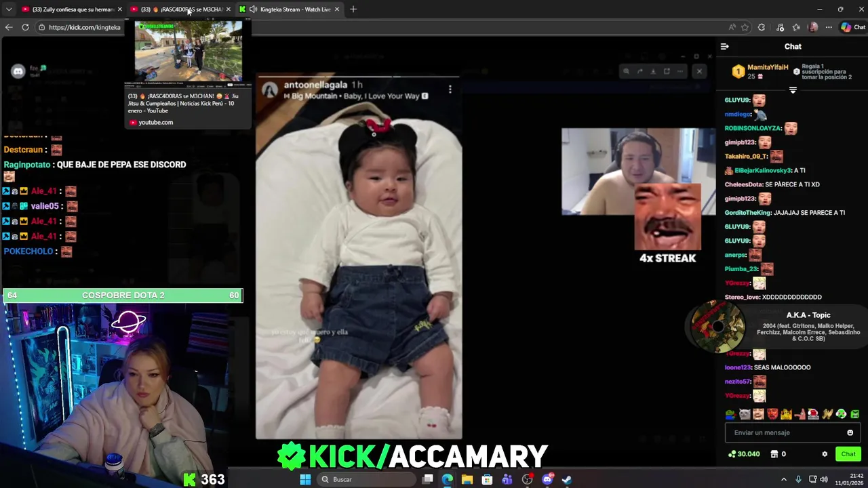Add this page to favorites star
Viewport: 868px width, 488px height.
pyautogui.click(x=745, y=27)
